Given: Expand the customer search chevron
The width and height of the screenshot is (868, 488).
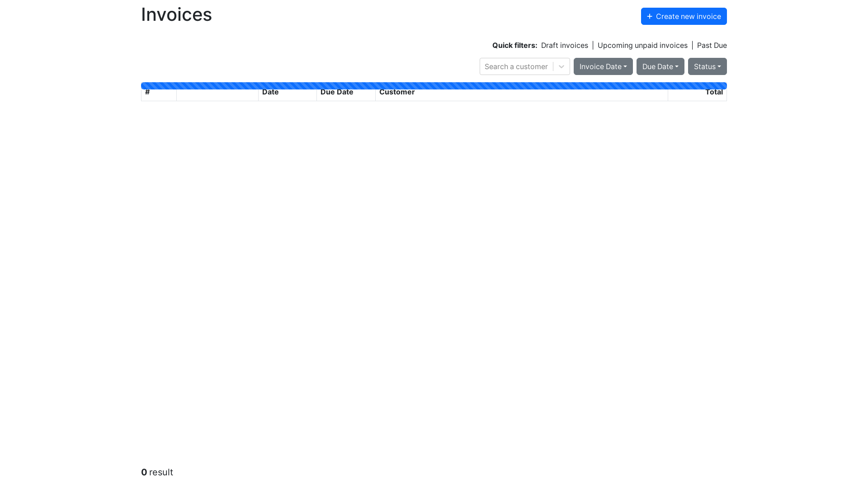Looking at the screenshot, I should (561, 66).
